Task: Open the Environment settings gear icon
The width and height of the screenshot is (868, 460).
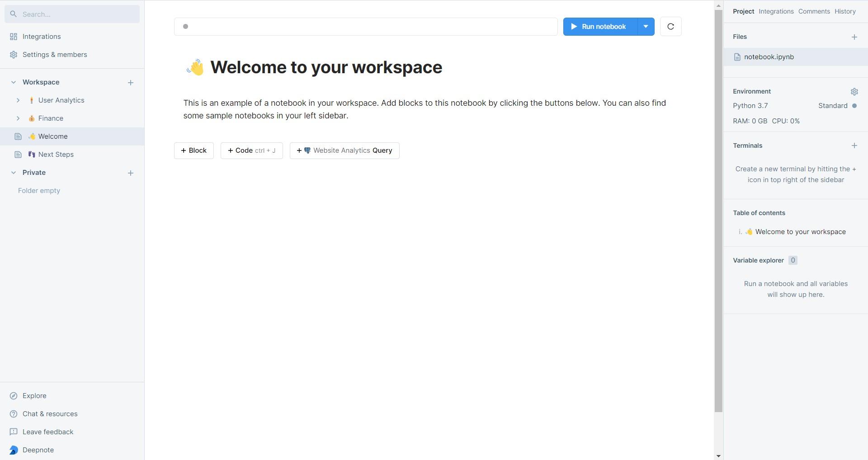Action: 854,91
